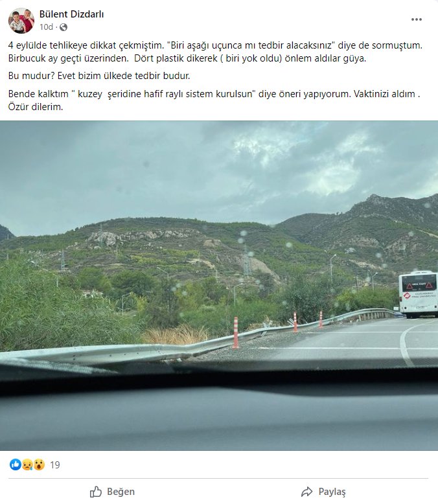The width and height of the screenshot is (438, 504).
Task: Click the blue like reaction icon
Action: [x=15, y=464]
